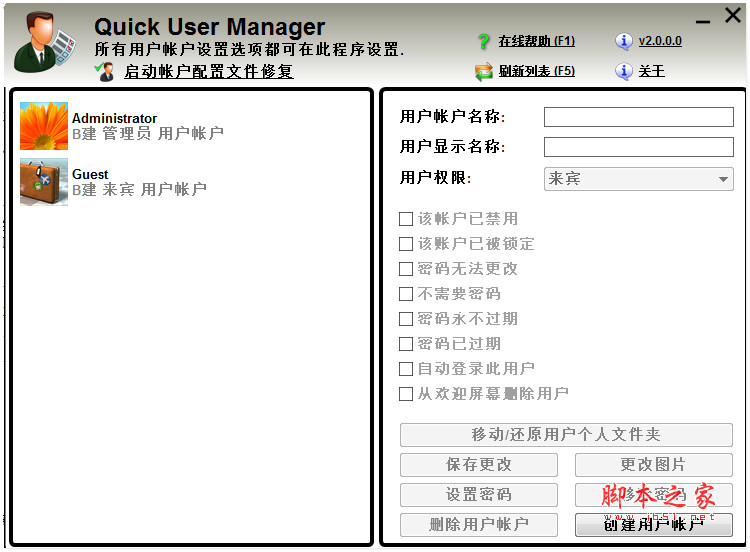The height and width of the screenshot is (552, 750).
Task: Toggle 从欢迎屏幕删除用户 checkbox
Action: (x=406, y=394)
